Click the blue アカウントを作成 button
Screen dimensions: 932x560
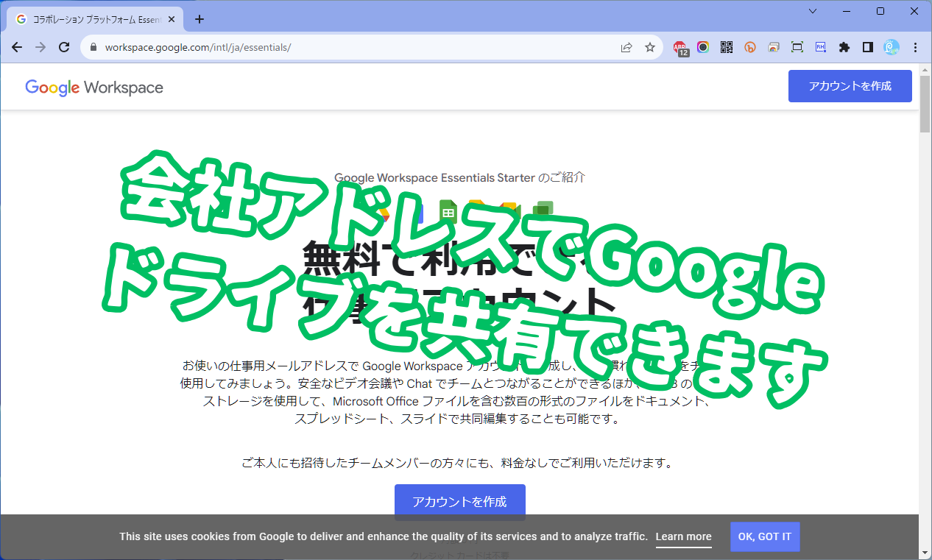coord(850,86)
